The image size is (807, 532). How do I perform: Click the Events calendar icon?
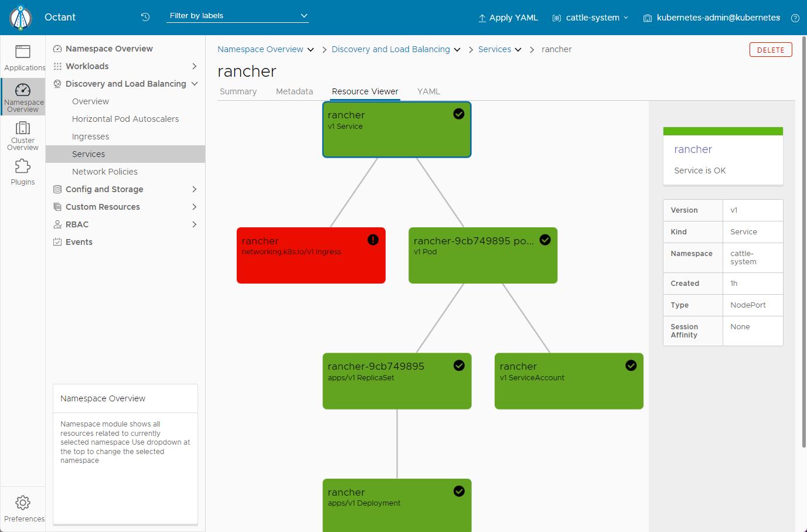click(x=57, y=242)
